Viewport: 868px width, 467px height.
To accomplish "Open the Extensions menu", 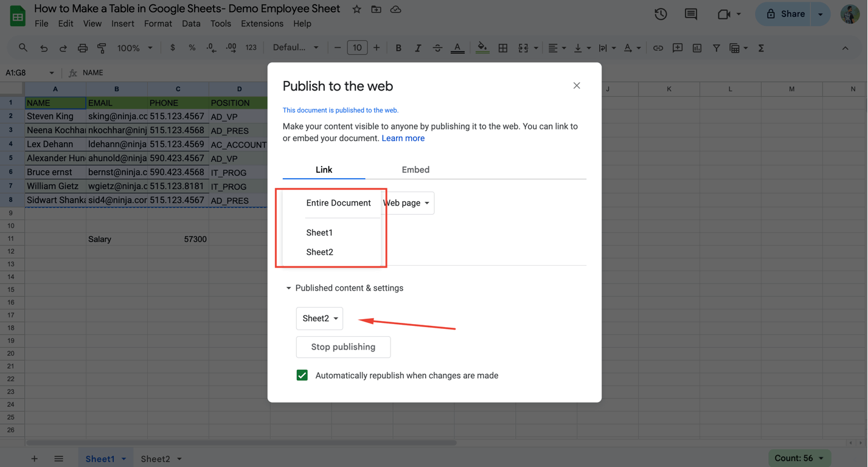I will coord(262,24).
